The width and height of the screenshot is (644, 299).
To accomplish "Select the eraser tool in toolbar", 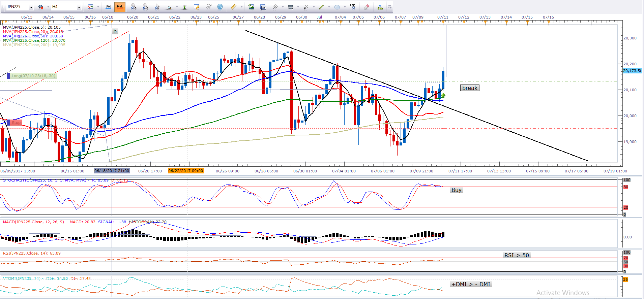I will [367, 7].
